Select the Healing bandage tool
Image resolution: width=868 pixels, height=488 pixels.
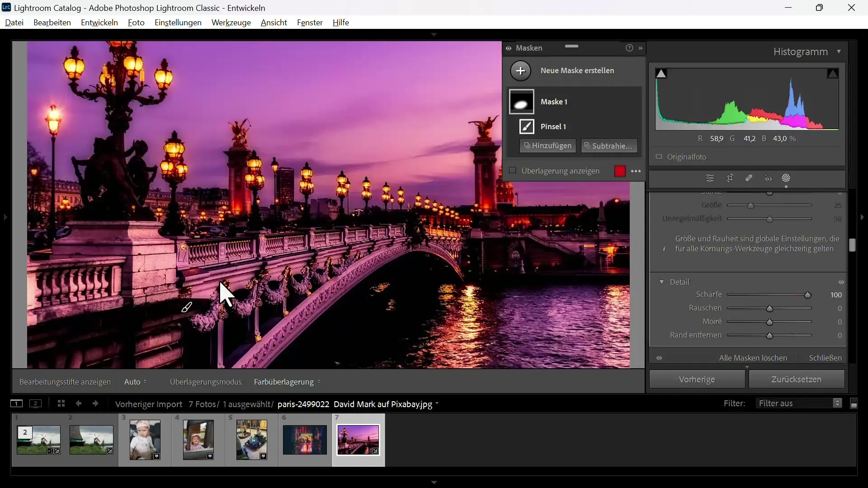pyautogui.click(x=749, y=178)
